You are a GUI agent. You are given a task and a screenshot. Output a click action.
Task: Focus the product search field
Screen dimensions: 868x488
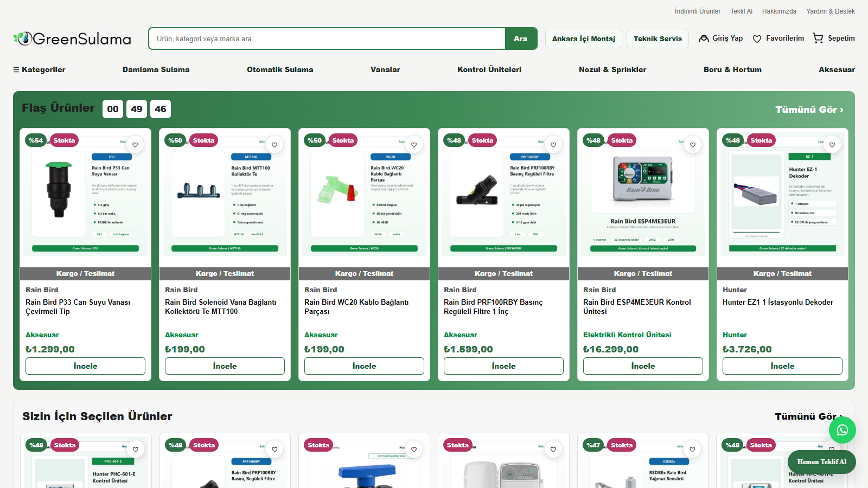click(x=327, y=38)
